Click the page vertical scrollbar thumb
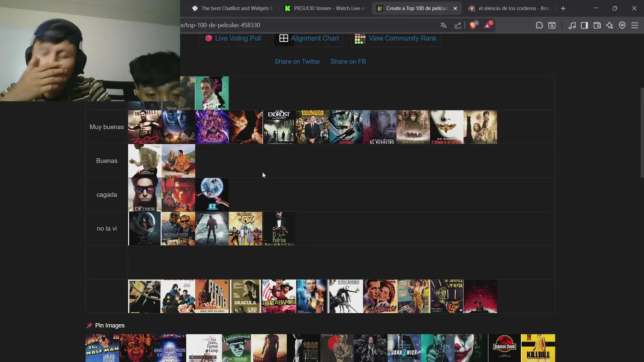The image size is (644, 362). pos(641,132)
